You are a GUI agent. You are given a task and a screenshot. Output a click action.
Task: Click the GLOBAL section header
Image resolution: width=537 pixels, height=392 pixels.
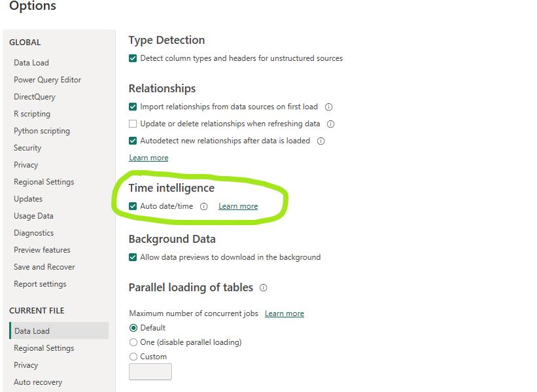(x=25, y=43)
